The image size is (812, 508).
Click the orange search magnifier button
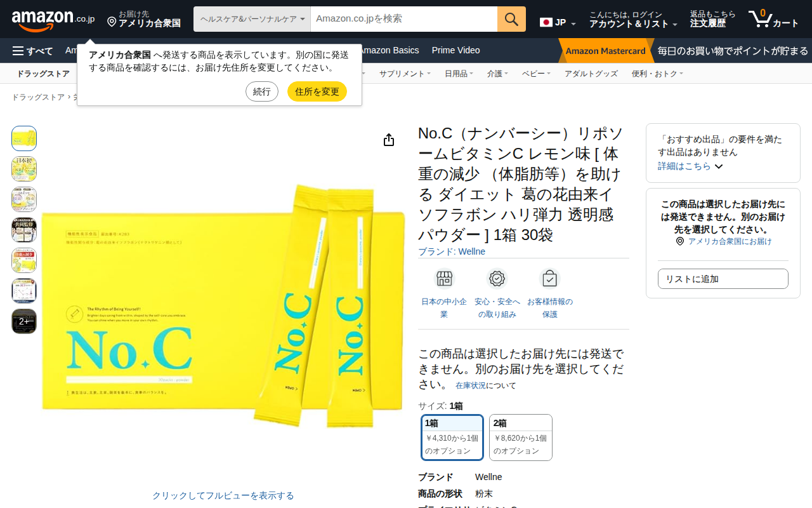[511, 19]
